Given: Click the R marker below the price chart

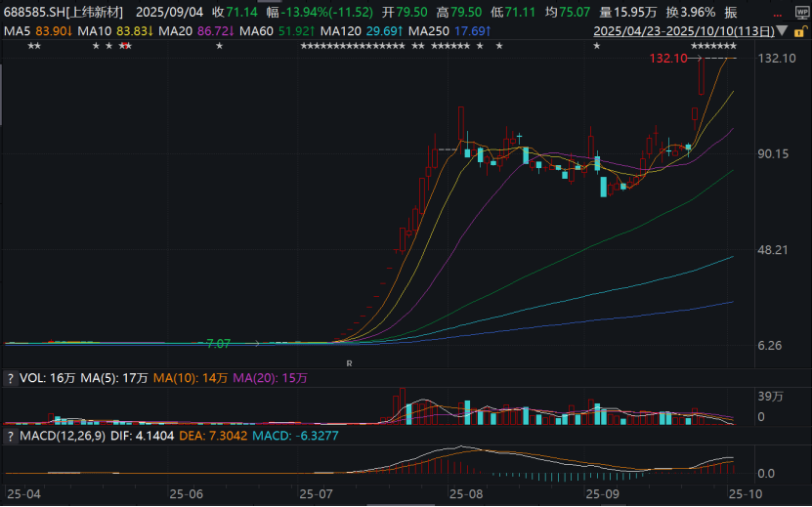Looking at the screenshot, I should coord(349,362).
